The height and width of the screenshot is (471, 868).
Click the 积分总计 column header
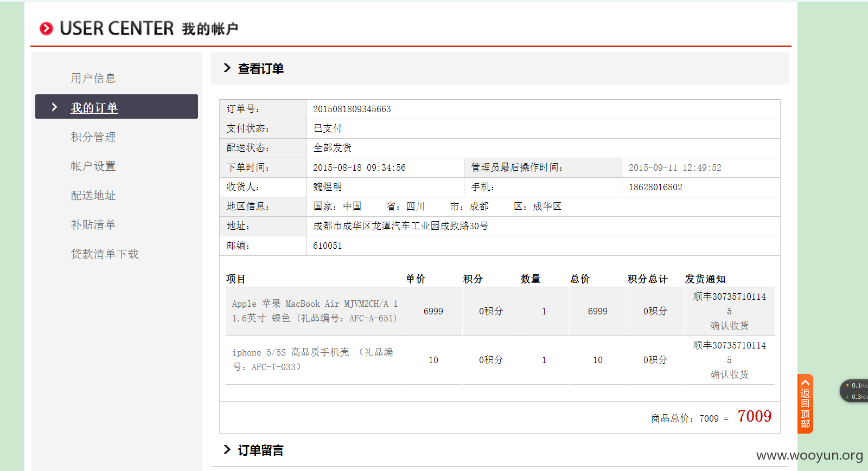pos(647,279)
